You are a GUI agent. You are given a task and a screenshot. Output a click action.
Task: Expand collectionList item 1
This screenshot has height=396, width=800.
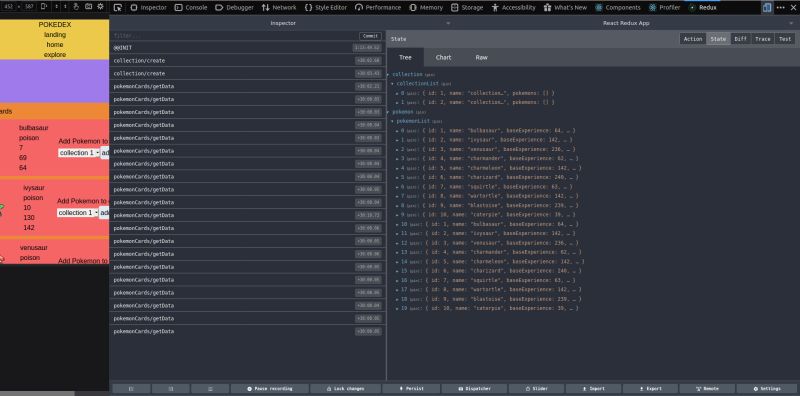click(397, 103)
